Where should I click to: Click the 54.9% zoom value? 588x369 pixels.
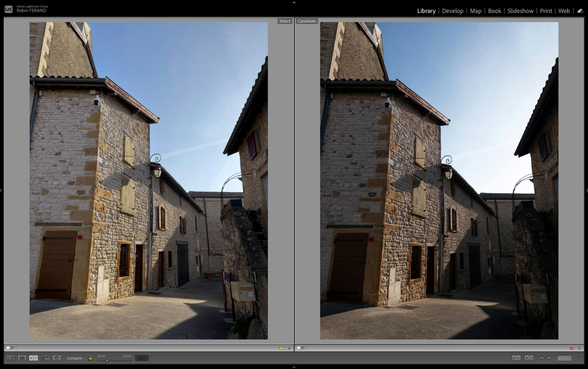[127, 356]
